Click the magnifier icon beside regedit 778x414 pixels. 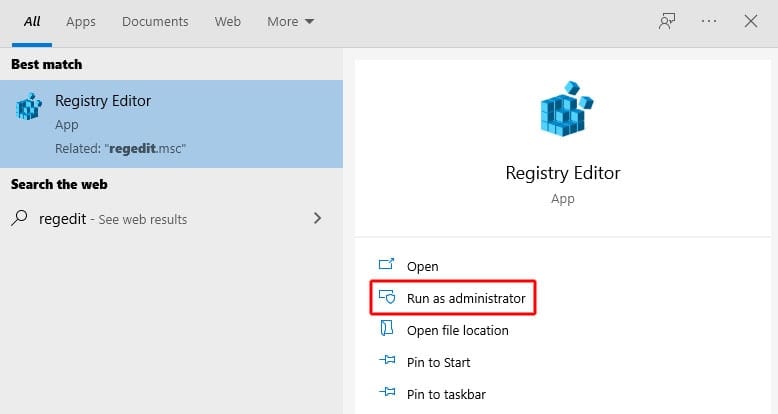click(19, 218)
